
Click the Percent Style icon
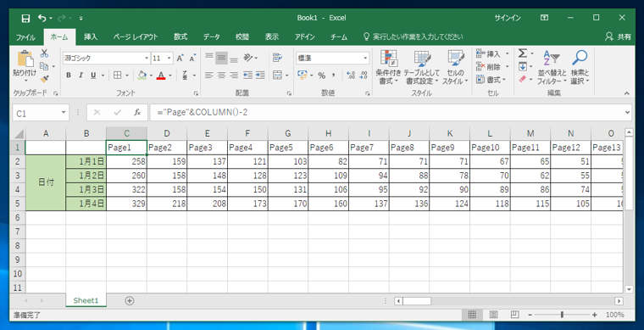(322, 76)
